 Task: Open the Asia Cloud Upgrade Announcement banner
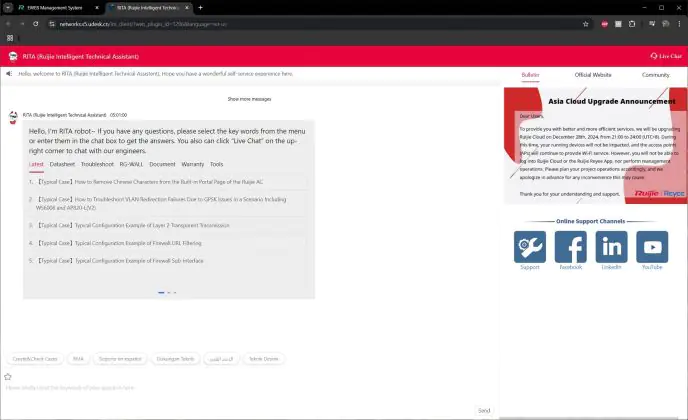point(595,146)
